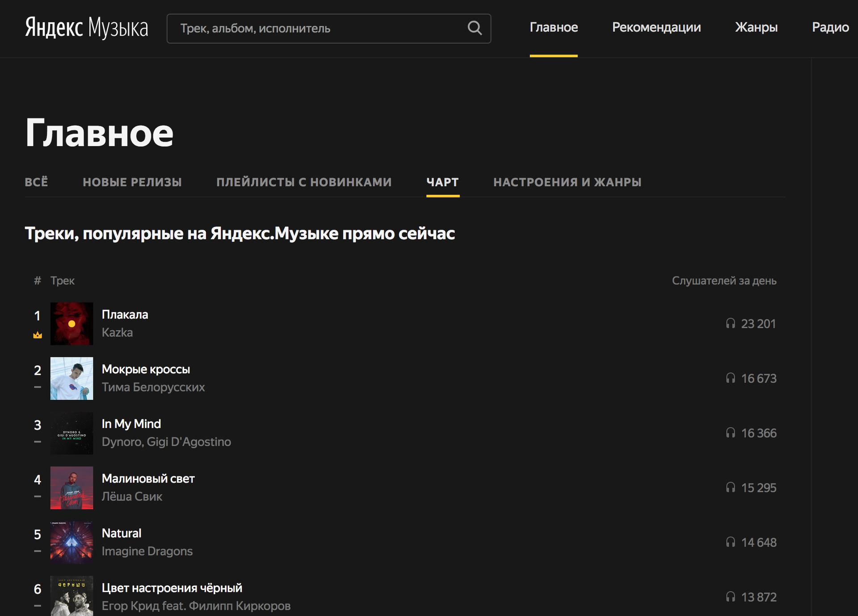Open Радио from the top menu
Viewport: 858px width, 616px height.
(830, 27)
